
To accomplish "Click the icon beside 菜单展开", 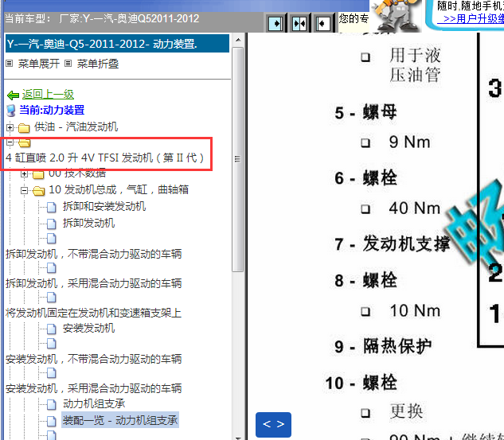I will pos(10,64).
